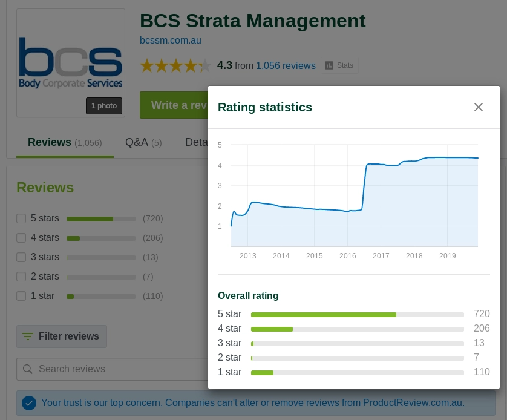507x420 pixels.
Task: Click the 2013 label on the chart axis
Action: [247, 256]
